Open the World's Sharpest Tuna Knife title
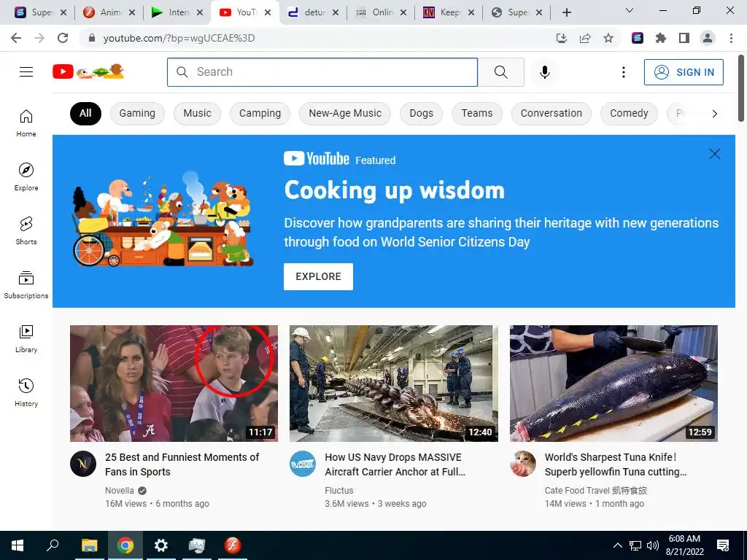Screen dimensions: 747x560 (x=616, y=464)
